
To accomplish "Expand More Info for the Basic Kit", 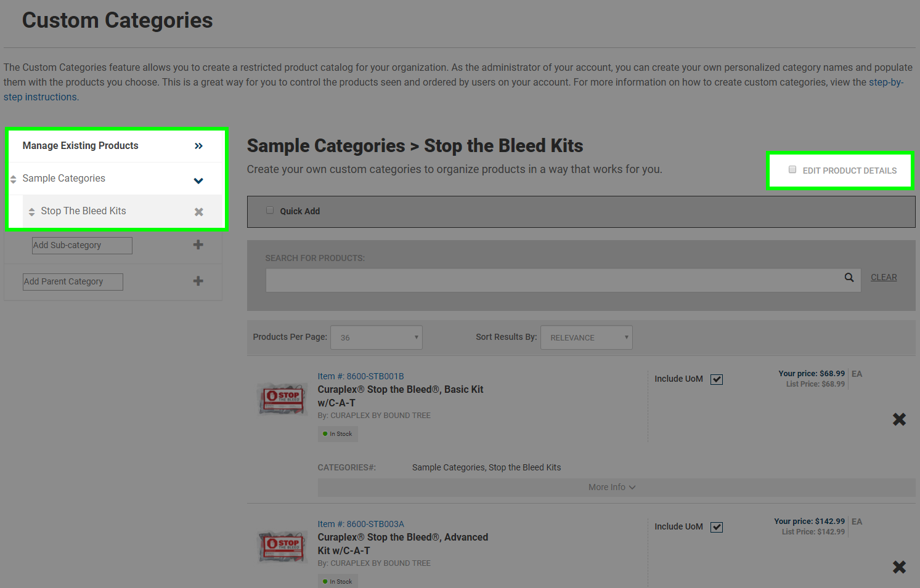I will click(x=611, y=487).
